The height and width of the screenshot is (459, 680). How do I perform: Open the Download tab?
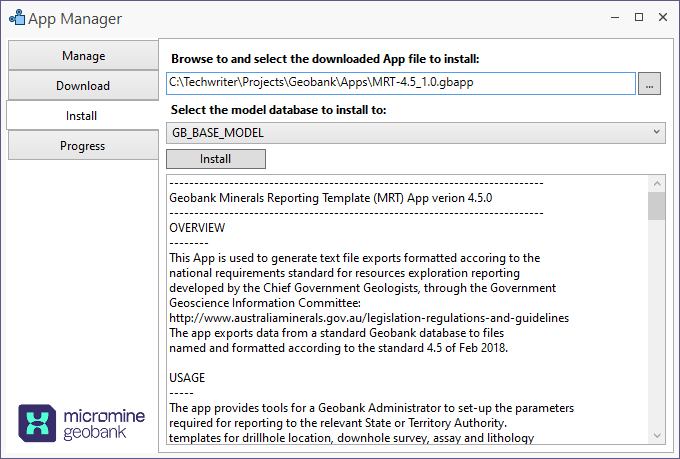82,86
